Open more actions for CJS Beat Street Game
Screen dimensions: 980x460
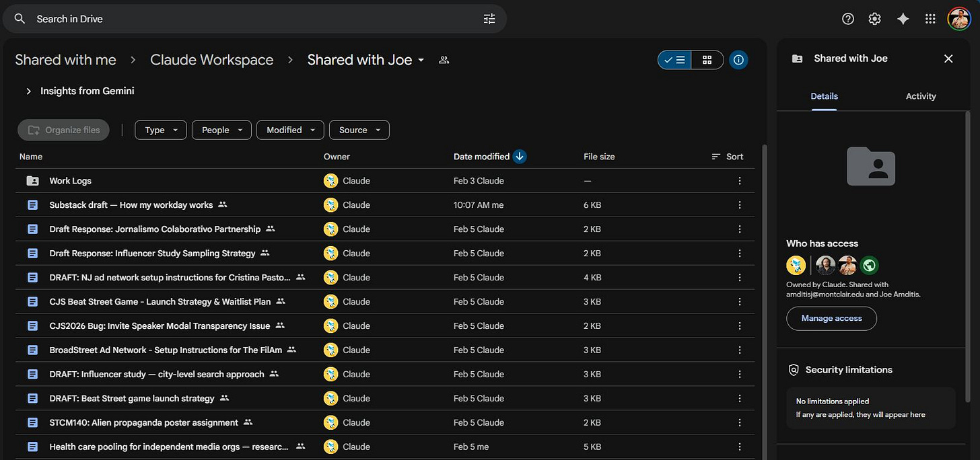[x=740, y=301]
